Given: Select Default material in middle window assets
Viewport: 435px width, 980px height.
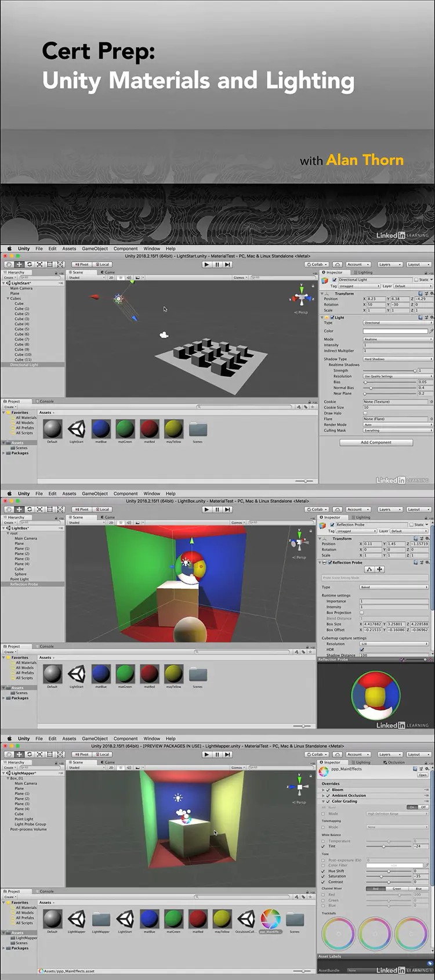Looking at the screenshot, I should [52, 674].
